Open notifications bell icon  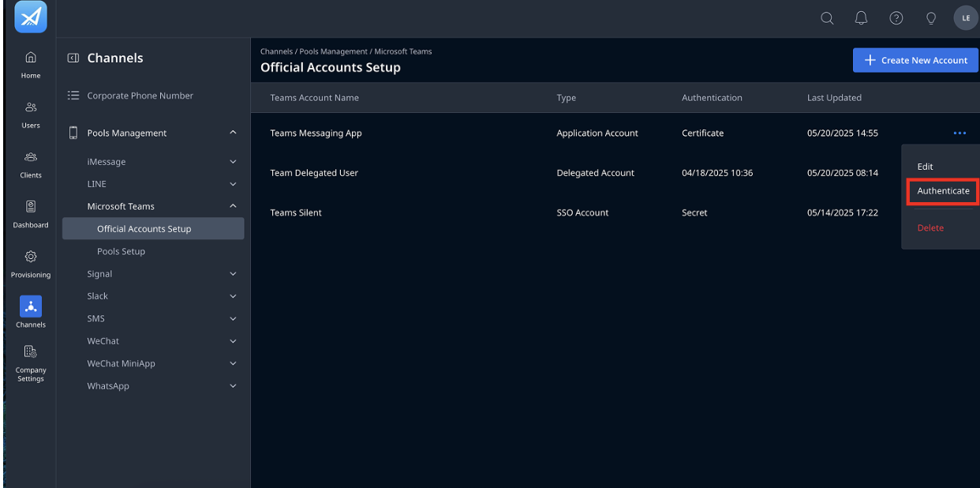click(x=862, y=18)
